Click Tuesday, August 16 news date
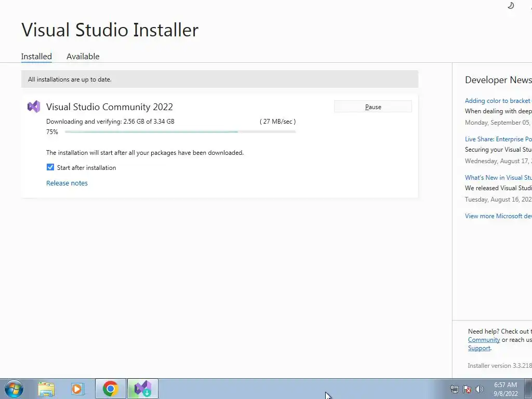This screenshot has height=399, width=532. click(498, 199)
